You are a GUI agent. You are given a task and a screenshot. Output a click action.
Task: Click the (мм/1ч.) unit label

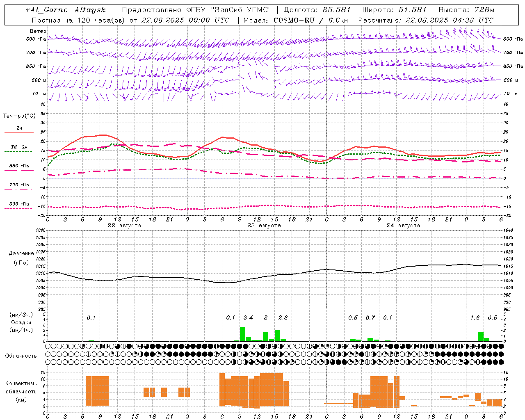(x=21, y=330)
